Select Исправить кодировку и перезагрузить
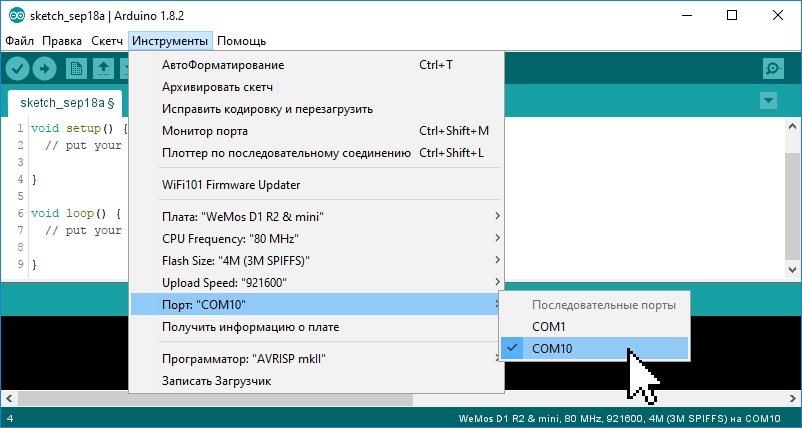This screenshot has width=802, height=428. pyautogui.click(x=316, y=109)
